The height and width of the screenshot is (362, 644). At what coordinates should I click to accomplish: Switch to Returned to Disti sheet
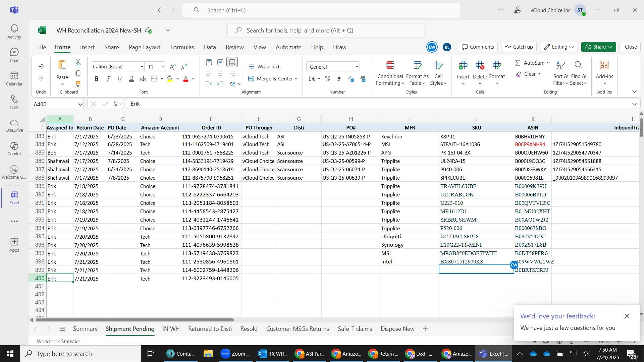click(210, 329)
